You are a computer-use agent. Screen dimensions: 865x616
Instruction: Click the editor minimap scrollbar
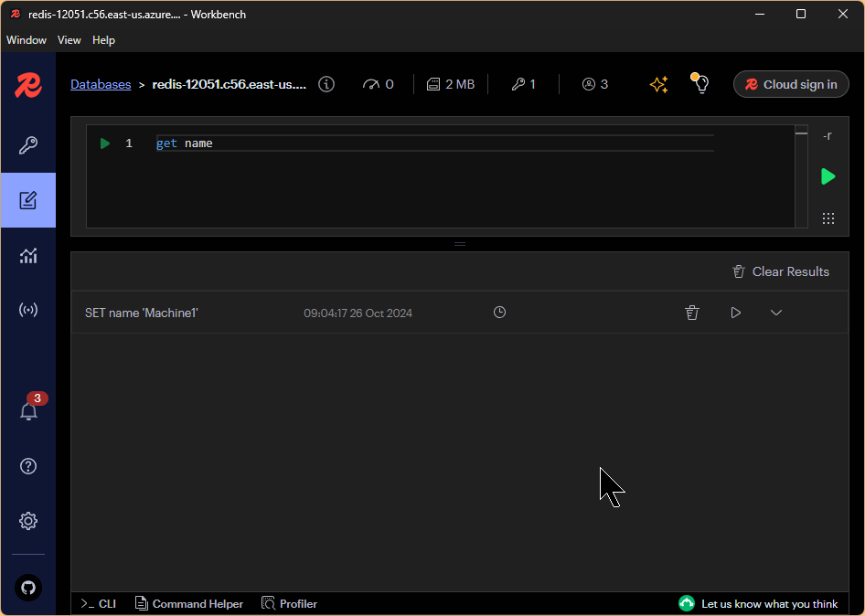[x=802, y=176]
